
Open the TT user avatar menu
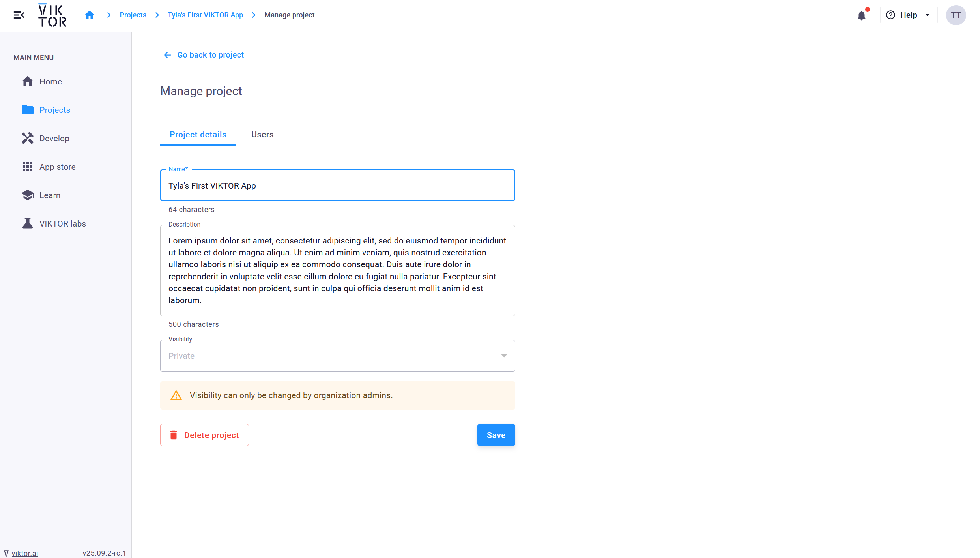click(956, 15)
